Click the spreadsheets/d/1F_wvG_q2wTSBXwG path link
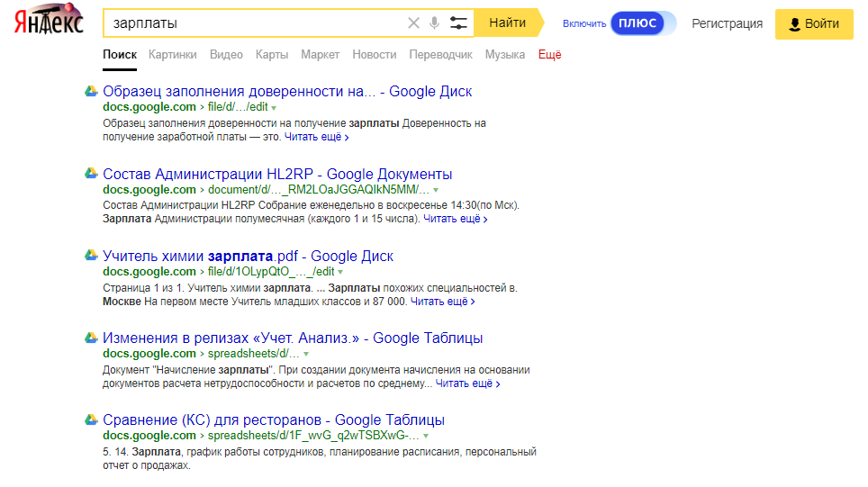The width and height of the screenshot is (868, 487). point(313,435)
